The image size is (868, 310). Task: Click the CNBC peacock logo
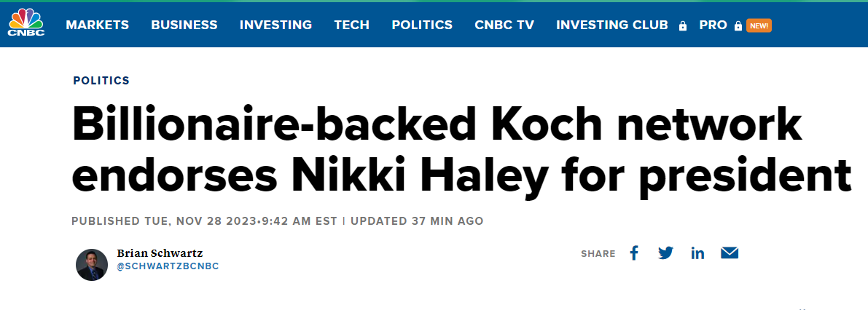26,23
